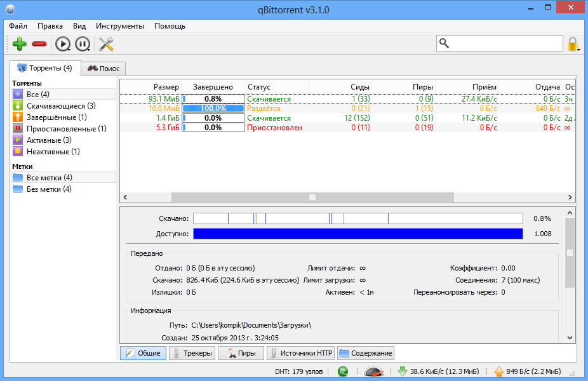Show the Пиры tab
This screenshot has width=588, height=381.
pyautogui.click(x=241, y=353)
